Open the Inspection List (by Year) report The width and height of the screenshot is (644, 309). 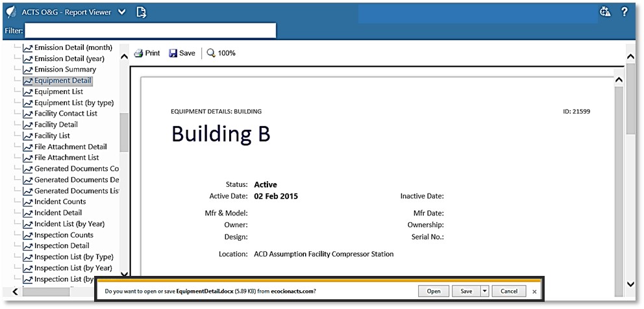(73, 268)
